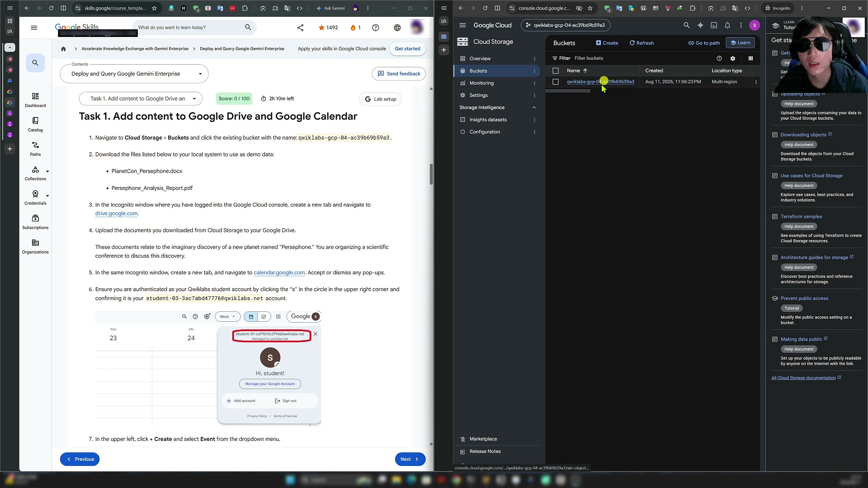Click the Lab setup button
The image size is (868, 488).
point(380,99)
